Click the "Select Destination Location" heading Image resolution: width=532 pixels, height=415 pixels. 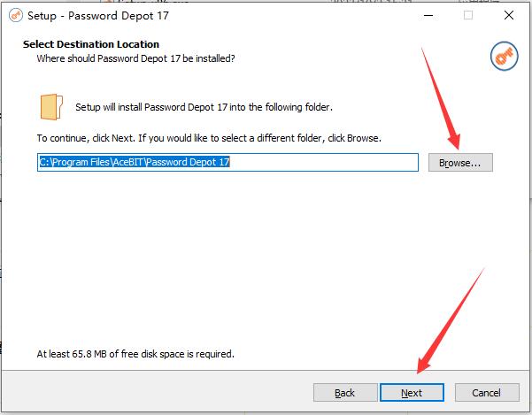pyautogui.click(x=91, y=44)
